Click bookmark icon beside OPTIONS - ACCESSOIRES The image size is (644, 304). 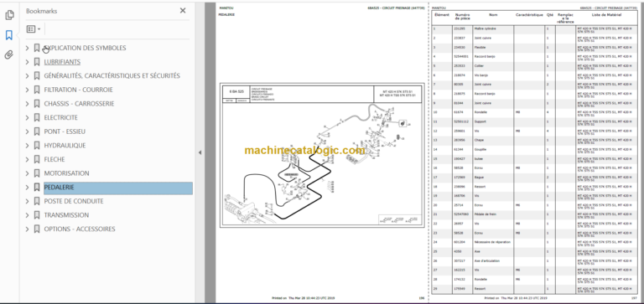37,229
